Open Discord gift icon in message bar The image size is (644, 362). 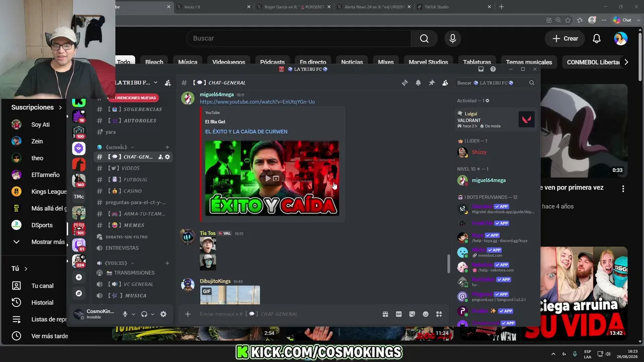click(385, 314)
